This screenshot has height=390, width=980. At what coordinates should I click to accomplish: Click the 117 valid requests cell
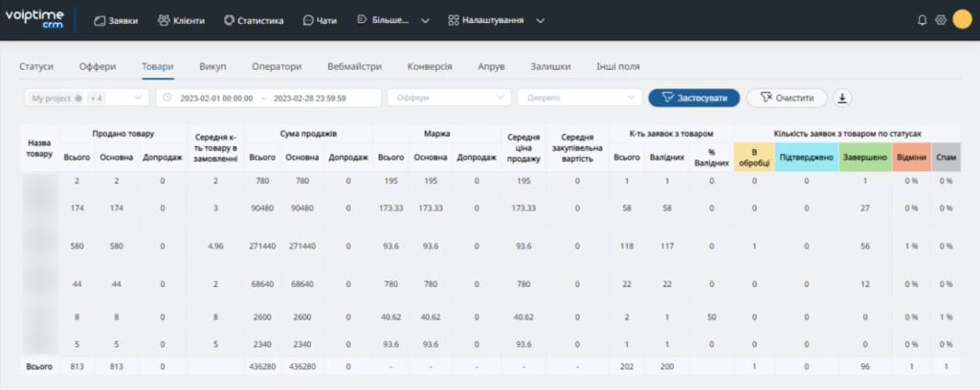tap(667, 246)
